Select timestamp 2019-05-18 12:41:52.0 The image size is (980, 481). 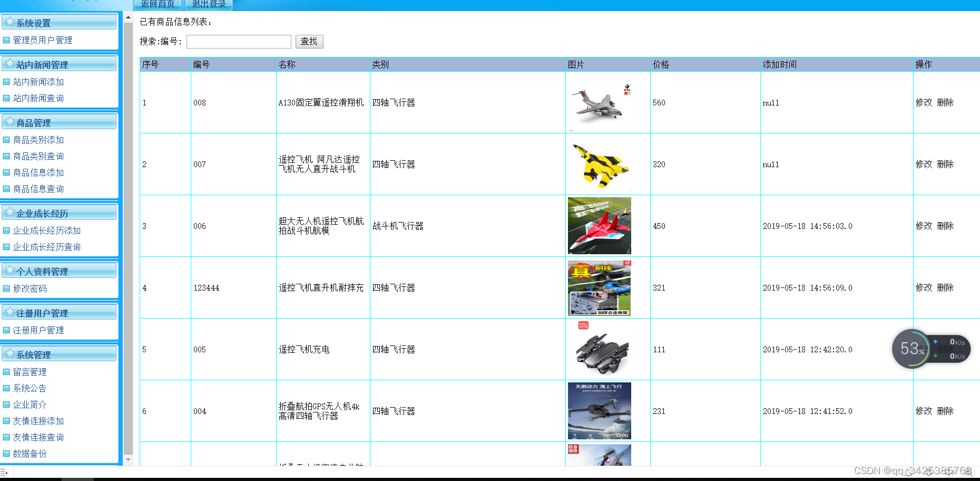click(808, 411)
